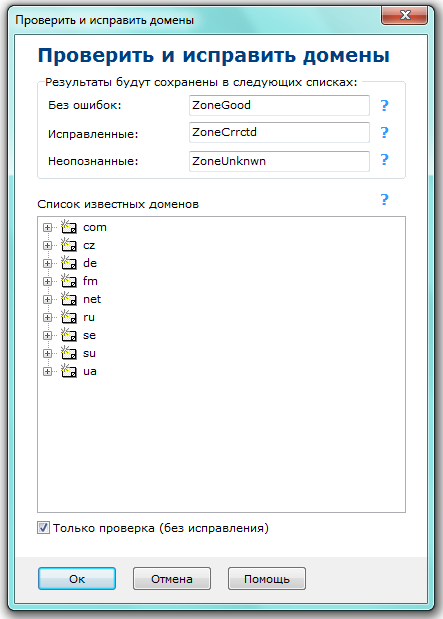
Task: Confirm with the Ок button
Action: click(77, 579)
